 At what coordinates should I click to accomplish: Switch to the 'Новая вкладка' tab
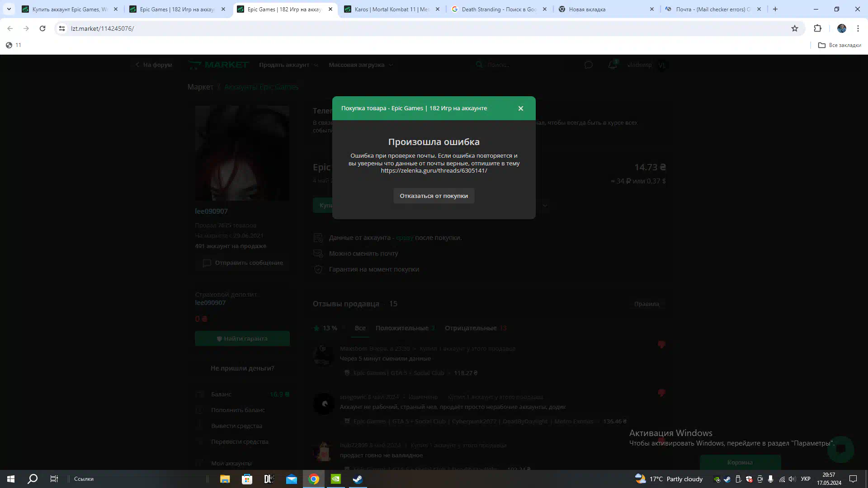607,9
